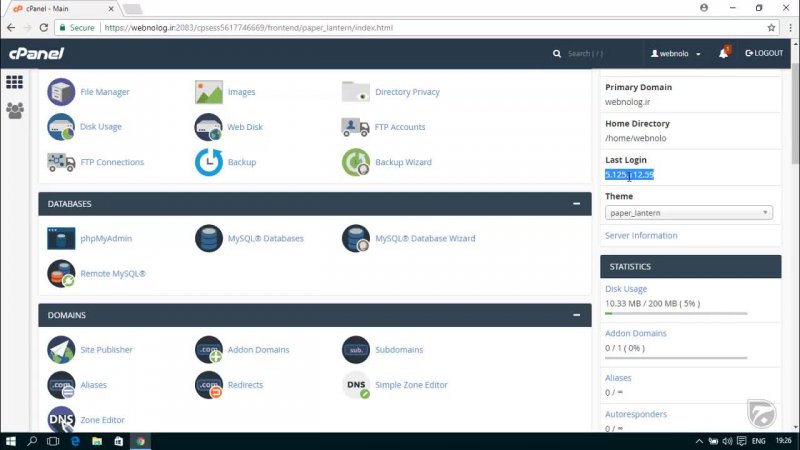The height and width of the screenshot is (450, 800).
Task: Click the notifications bell icon
Action: pyautogui.click(x=723, y=53)
